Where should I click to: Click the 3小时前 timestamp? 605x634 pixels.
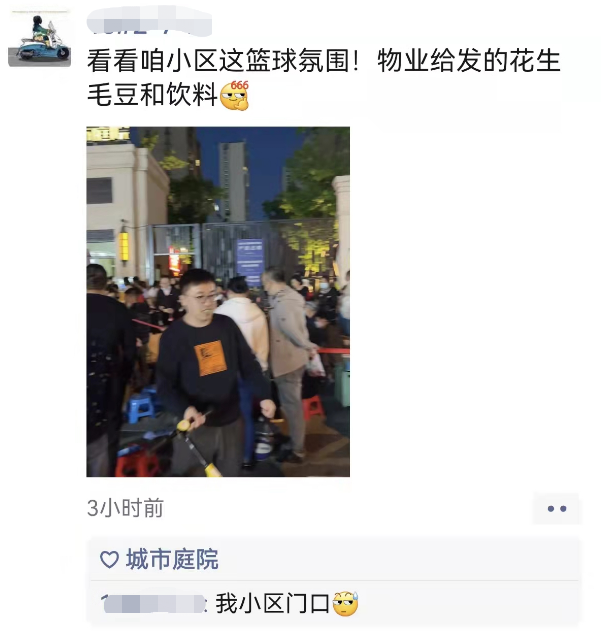click(125, 508)
